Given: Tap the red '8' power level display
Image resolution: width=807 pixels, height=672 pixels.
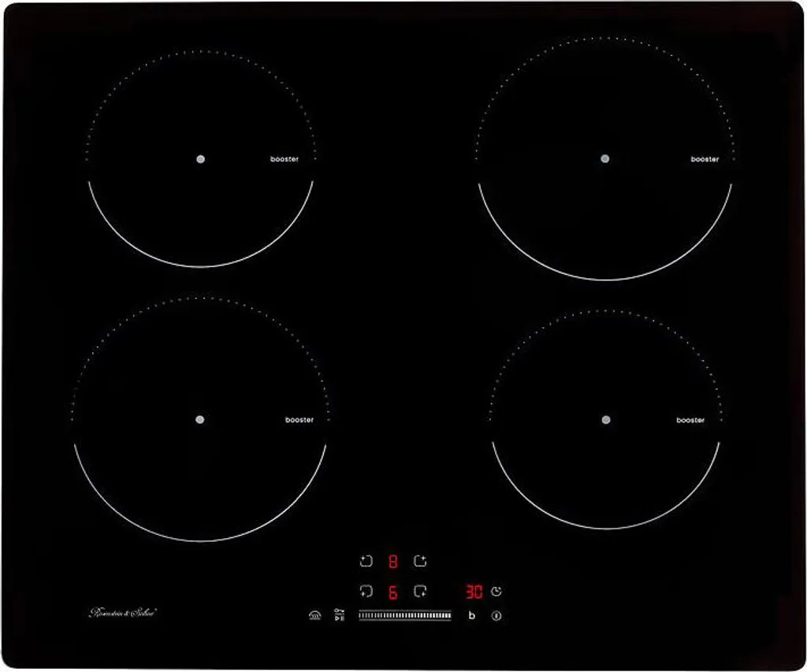Looking at the screenshot, I should tap(392, 562).
